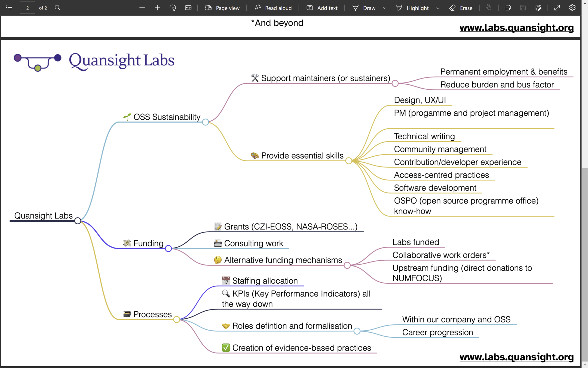Open PDF viewer settings gear
588x368 pixels.
point(572,8)
